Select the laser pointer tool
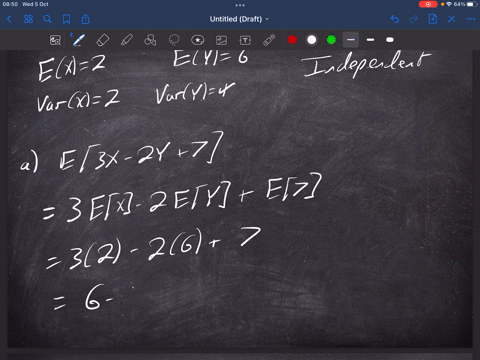 click(269, 40)
